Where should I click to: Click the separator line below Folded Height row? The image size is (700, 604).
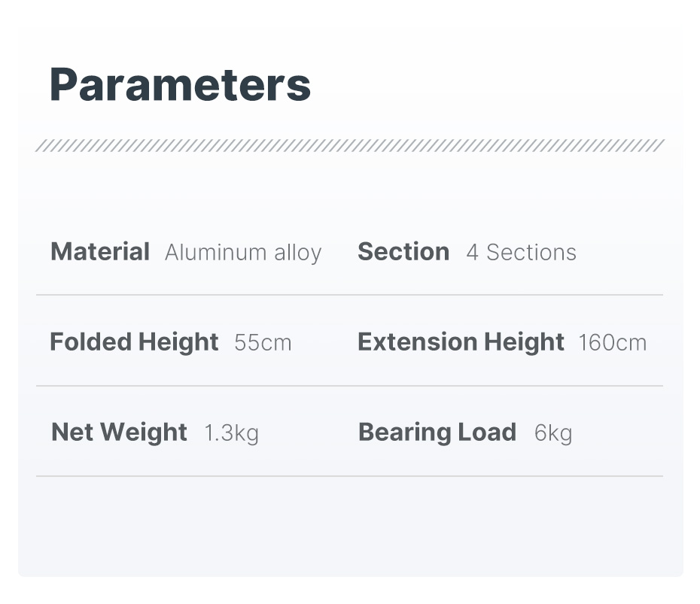(350, 386)
